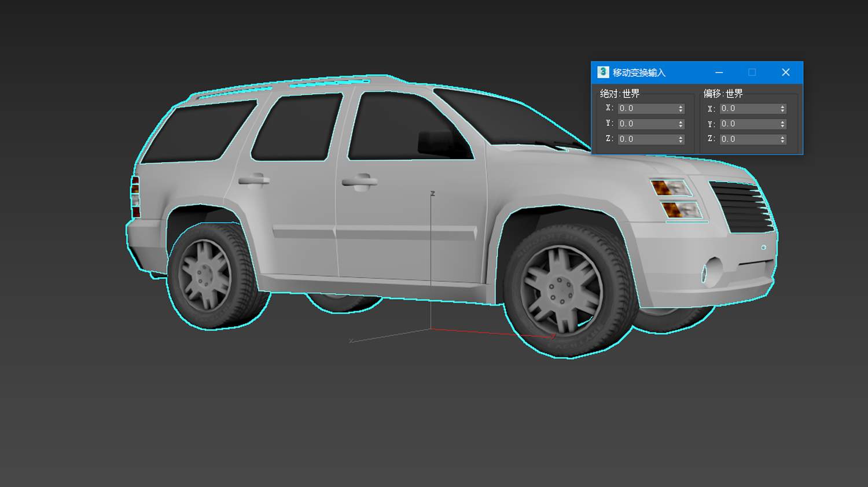This screenshot has height=487, width=868.
Task: Click the offset world Z spinner arrows
Action: [783, 139]
